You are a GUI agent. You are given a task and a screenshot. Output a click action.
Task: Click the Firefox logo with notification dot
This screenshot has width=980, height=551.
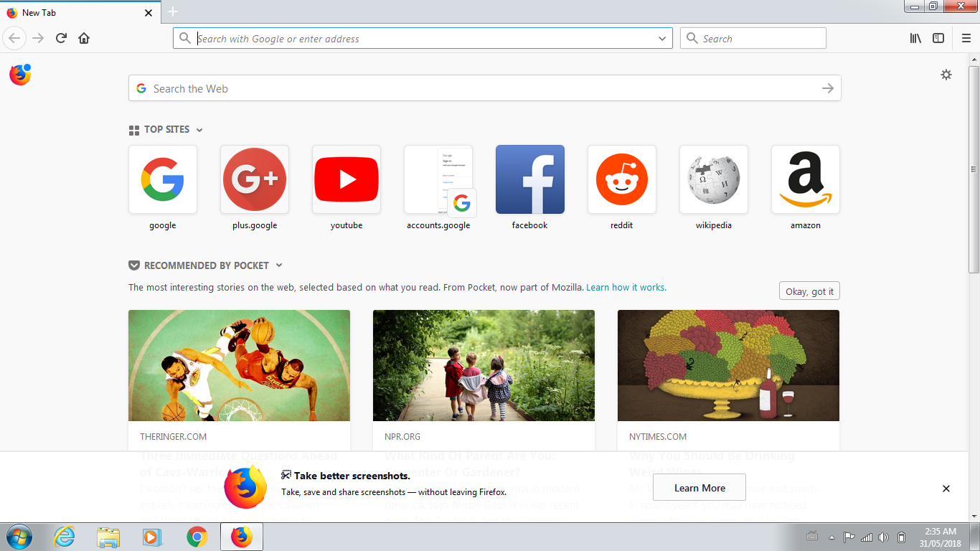pos(20,75)
